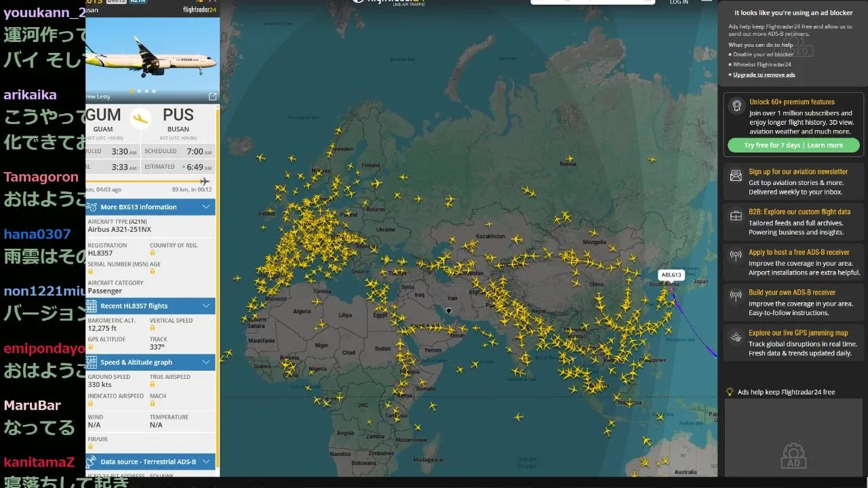
Task: Click the Air Busan airline logo circle
Action: tap(140, 119)
